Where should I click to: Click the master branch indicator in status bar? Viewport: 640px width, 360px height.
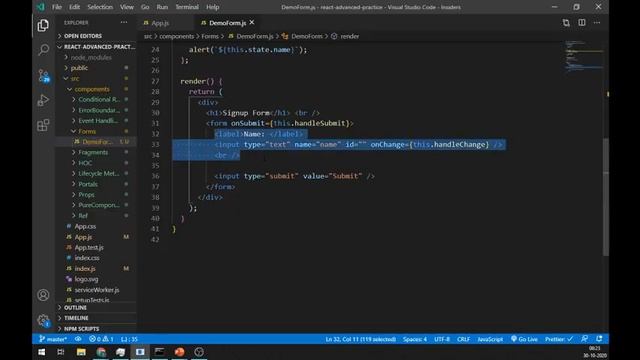53,339
